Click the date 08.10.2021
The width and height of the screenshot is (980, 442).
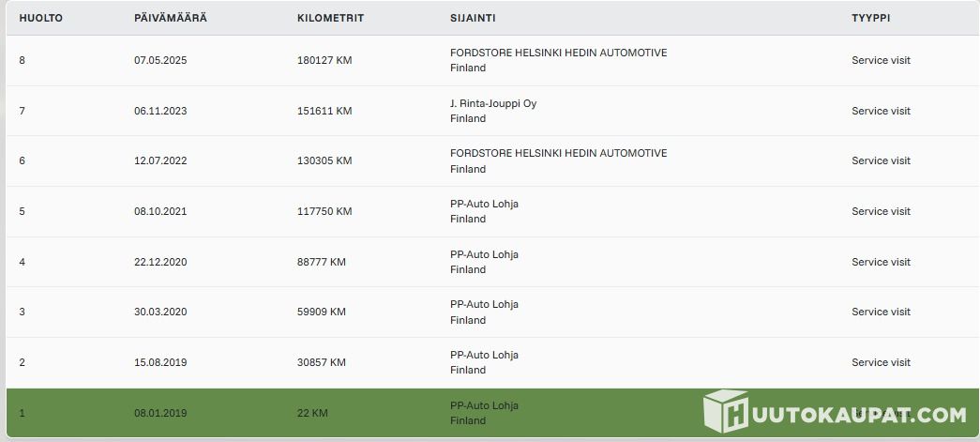coord(160,211)
